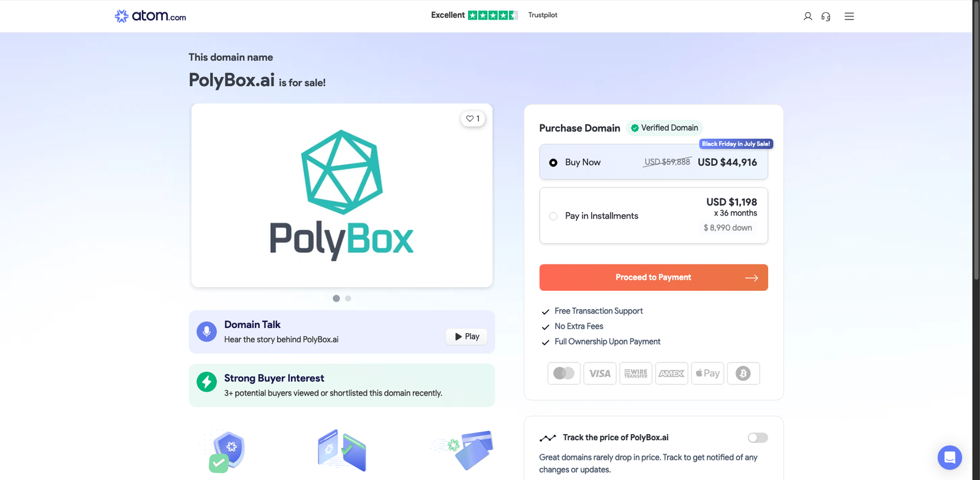This screenshot has height=480, width=980.
Task: Open Trustpilot rating stars
Action: [x=493, y=15]
